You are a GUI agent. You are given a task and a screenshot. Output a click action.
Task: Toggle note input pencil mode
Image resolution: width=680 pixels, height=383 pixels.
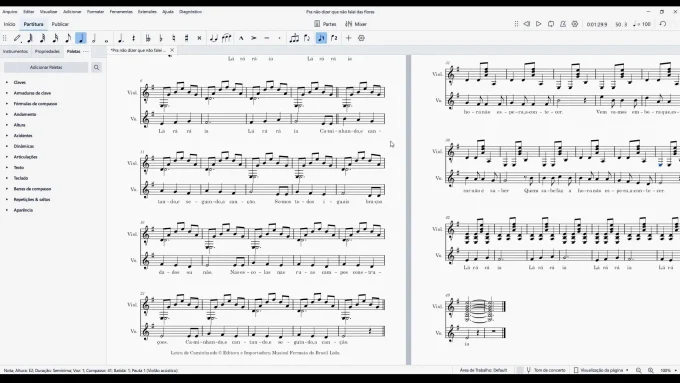click(x=17, y=38)
